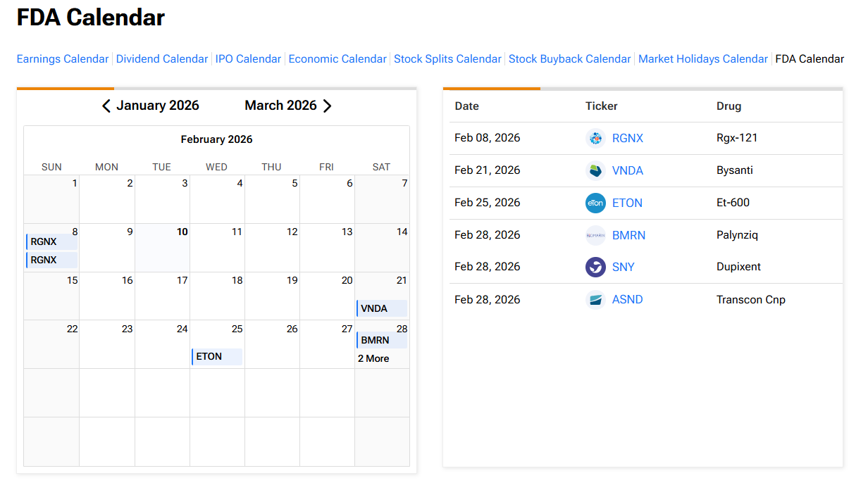Click the drug name Transcon Cnp
The width and height of the screenshot is (868, 497).
coord(751,299)
